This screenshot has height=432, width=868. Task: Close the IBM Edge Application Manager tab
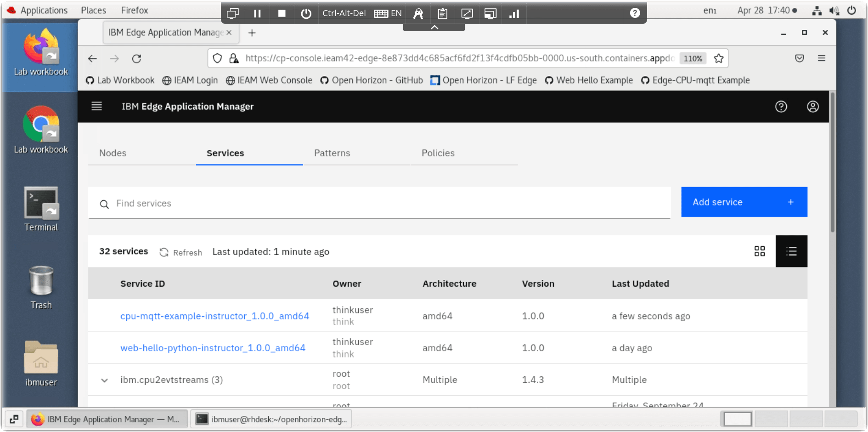tap(229, 33)
